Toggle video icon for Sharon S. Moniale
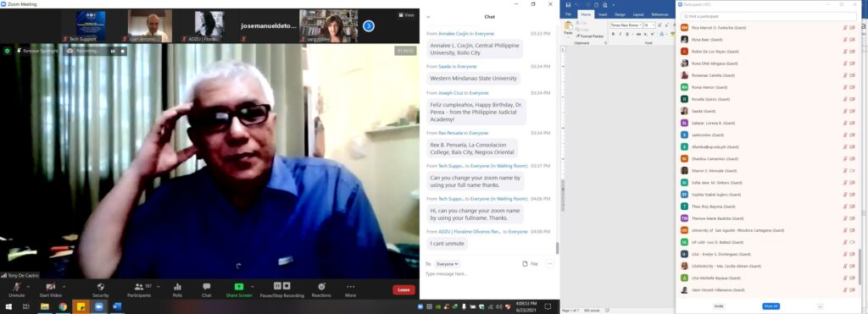 [853, 171]
